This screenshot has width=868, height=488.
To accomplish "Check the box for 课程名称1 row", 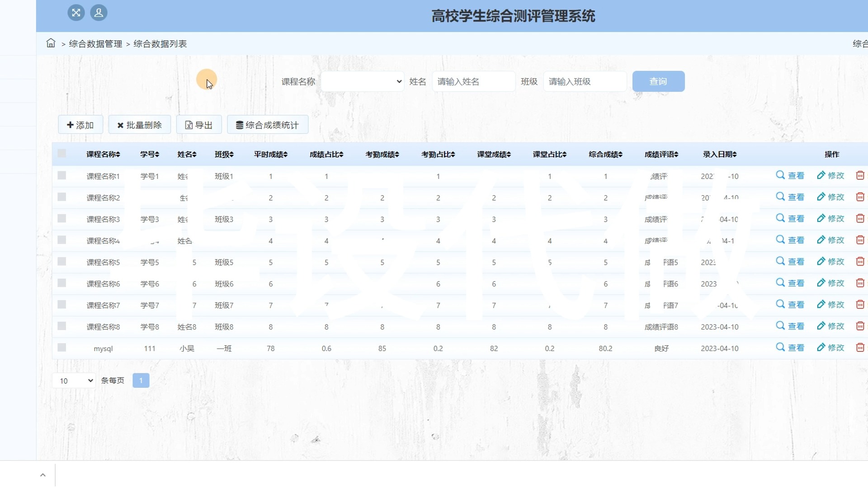I will pos(62,175).
